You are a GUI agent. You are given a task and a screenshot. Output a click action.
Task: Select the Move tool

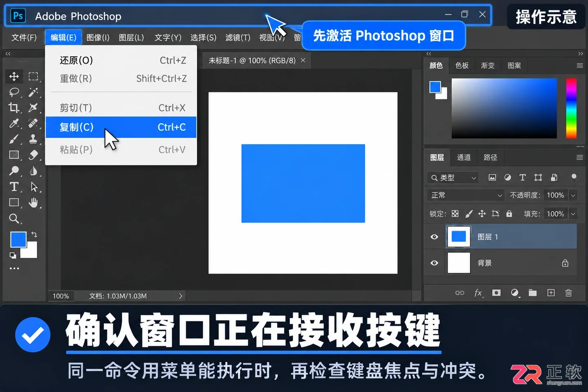point(14,76)
